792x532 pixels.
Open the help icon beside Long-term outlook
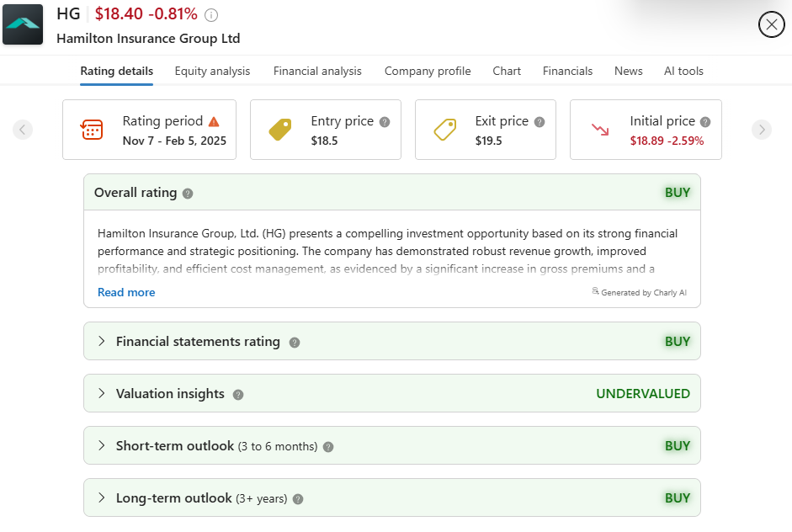point(298,498)
